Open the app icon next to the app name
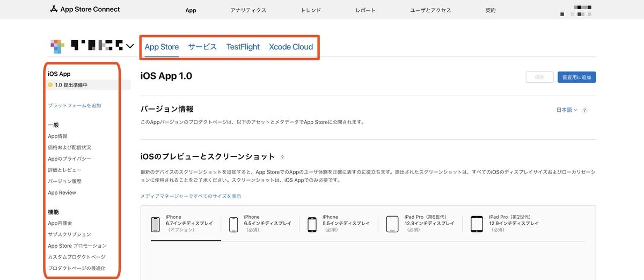 coord(57,47)
